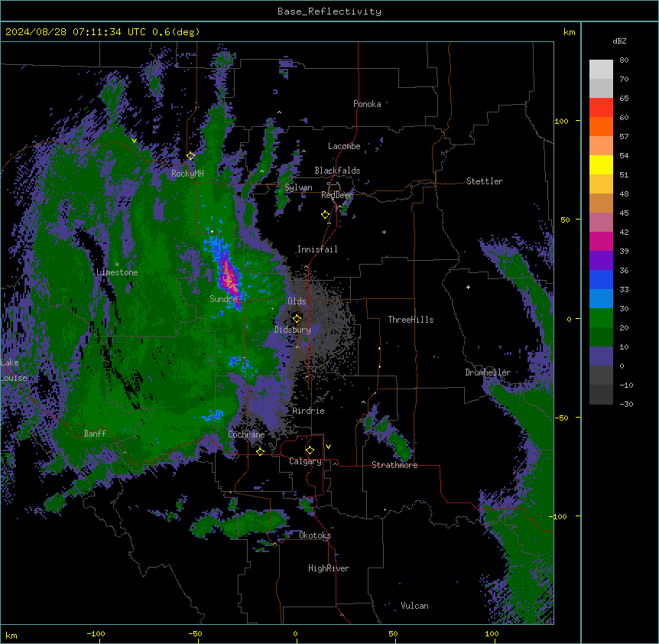This screenshot has height=644, width=659.
Task: Click the Ponoka label
Action: pos(367,104)
